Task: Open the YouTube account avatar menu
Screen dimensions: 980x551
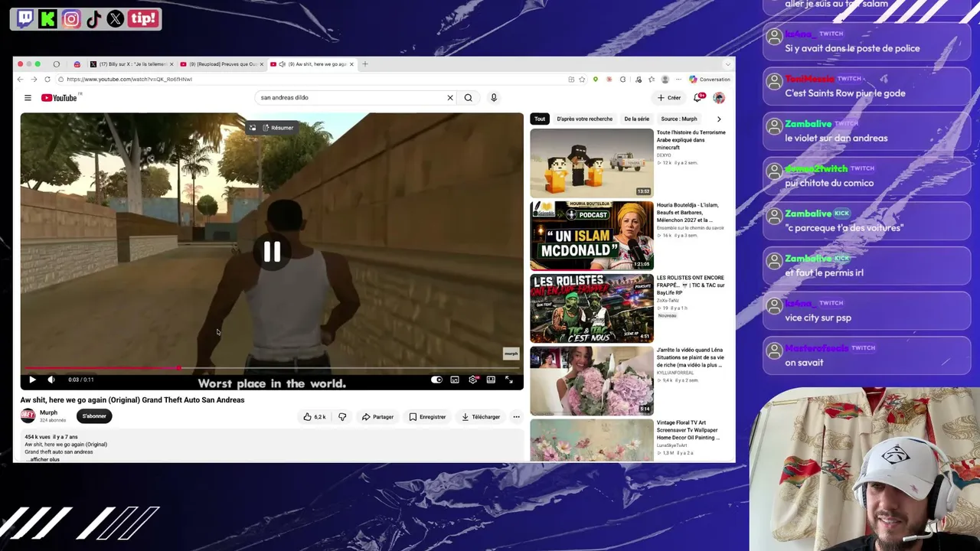Action: (x=719, y=98)
